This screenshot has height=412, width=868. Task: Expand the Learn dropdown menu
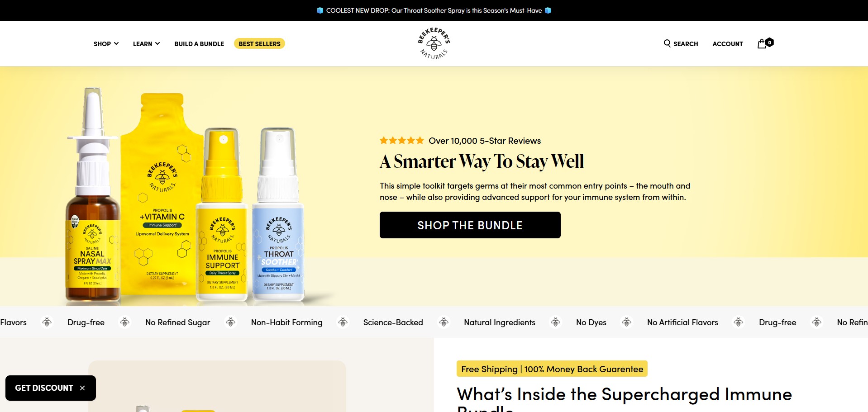146,44
